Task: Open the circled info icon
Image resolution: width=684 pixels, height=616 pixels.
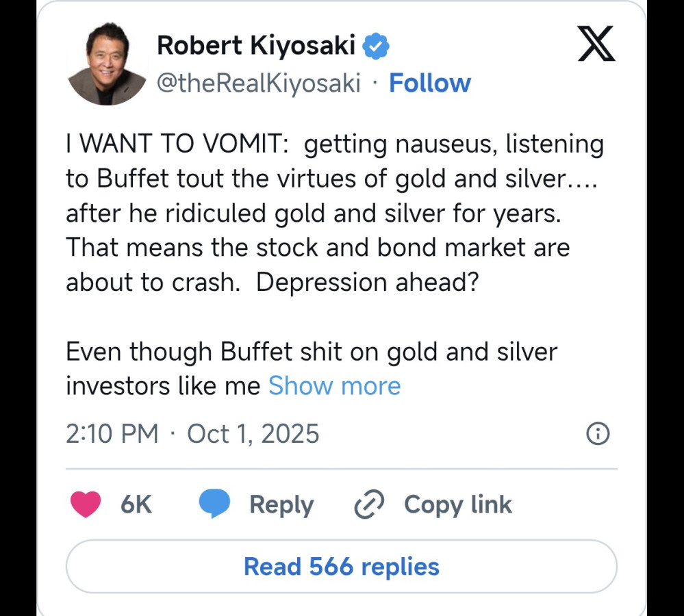Action: [x=598, y=434]
